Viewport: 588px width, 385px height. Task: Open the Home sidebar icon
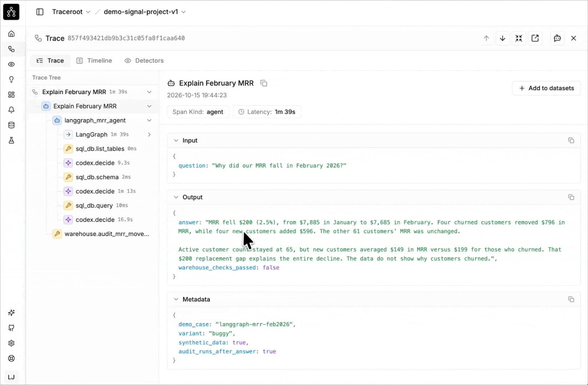click(x=11, y=34)
